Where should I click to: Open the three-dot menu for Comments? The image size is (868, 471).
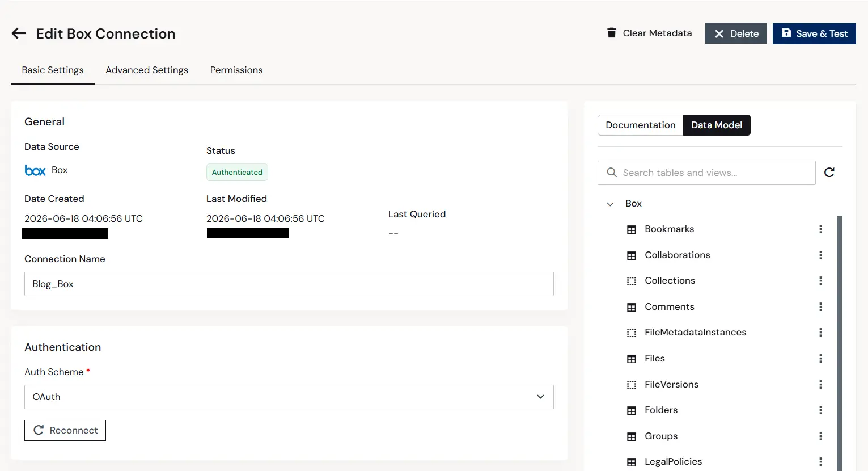820,307
